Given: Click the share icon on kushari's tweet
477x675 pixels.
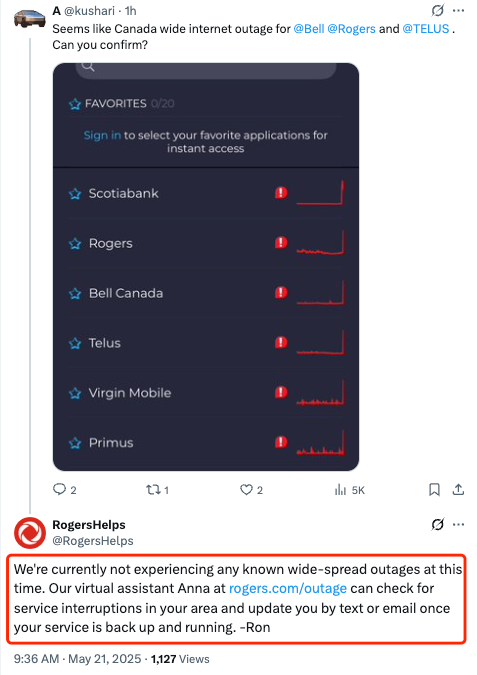Looking at the screenshot, I should click(x=458, y=489).
